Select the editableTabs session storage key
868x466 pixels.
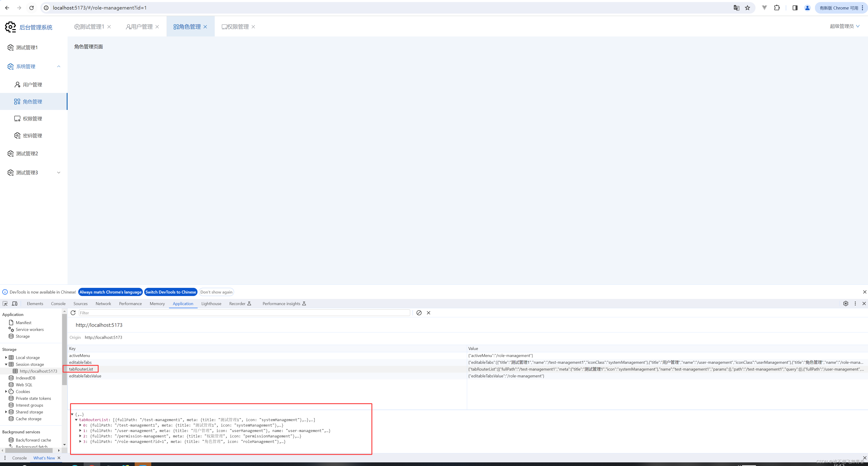pos(80,362)
